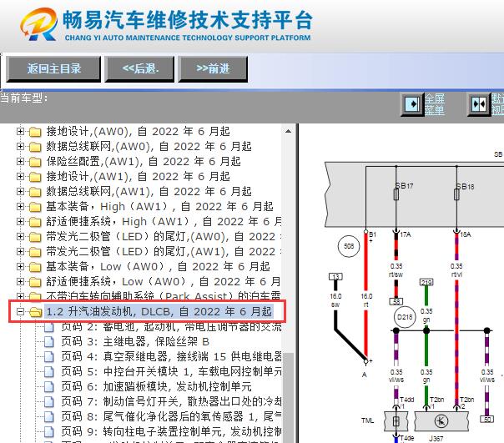Expand 基本装备，High（AW1） folder node
The image size is (504, 443).
[20, 206]
